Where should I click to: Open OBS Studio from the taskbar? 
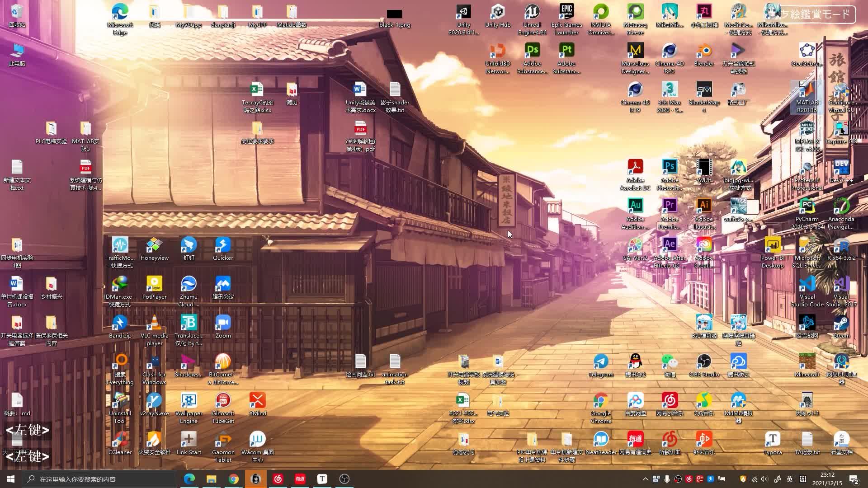pos(344,479)
